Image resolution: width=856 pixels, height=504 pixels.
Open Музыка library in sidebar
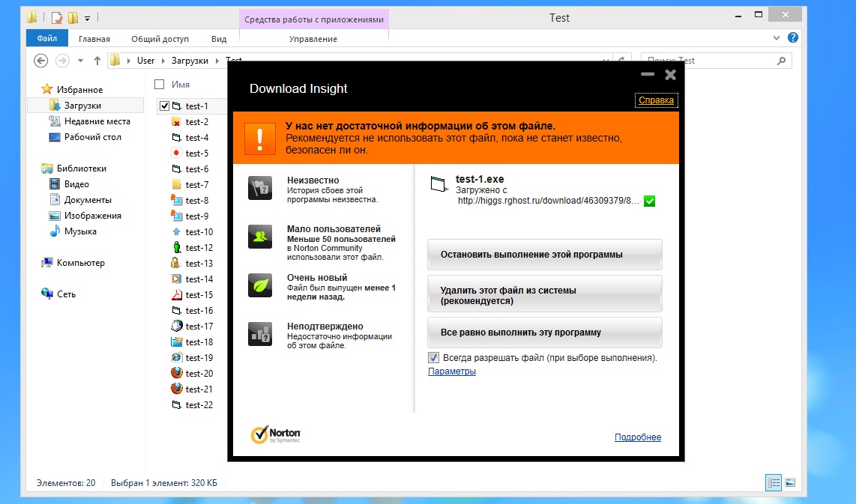click(x=80, y=231)
